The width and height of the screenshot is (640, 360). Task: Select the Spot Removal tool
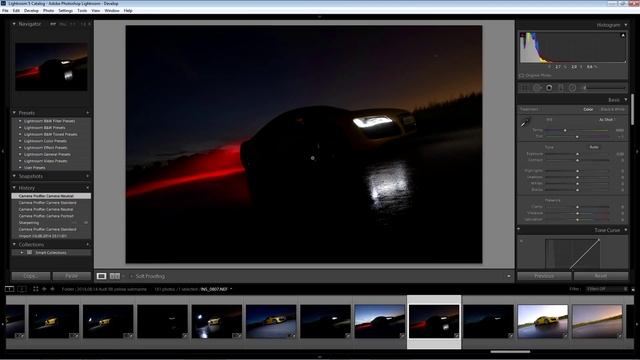(537, 88)
